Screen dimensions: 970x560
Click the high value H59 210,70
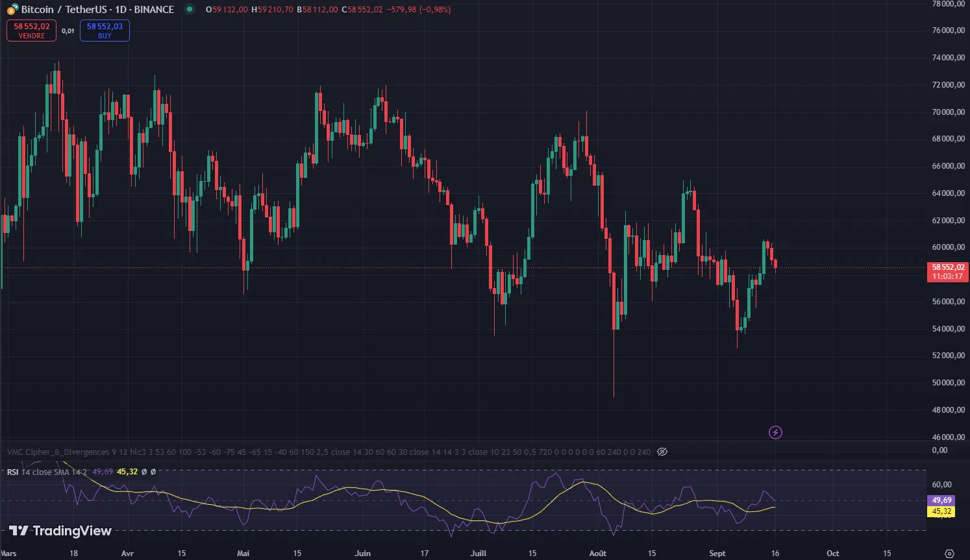[x=272, y=10]
